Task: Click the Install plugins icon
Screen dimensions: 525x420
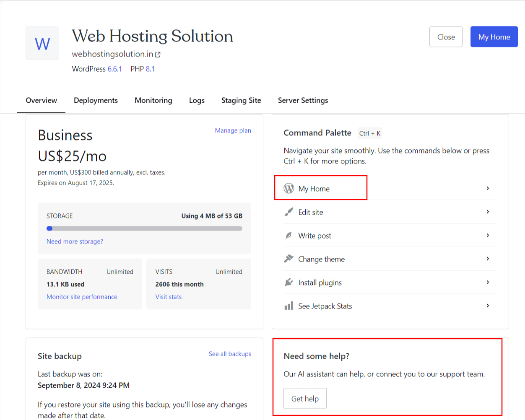Action: click(288, 283)
